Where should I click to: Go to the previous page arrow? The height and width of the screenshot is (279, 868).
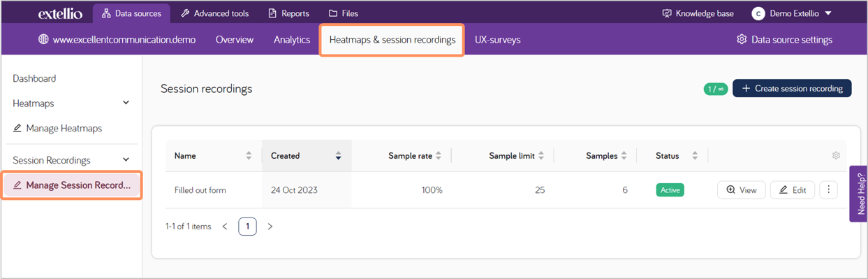pyautogui.click(x=225, y=227)
